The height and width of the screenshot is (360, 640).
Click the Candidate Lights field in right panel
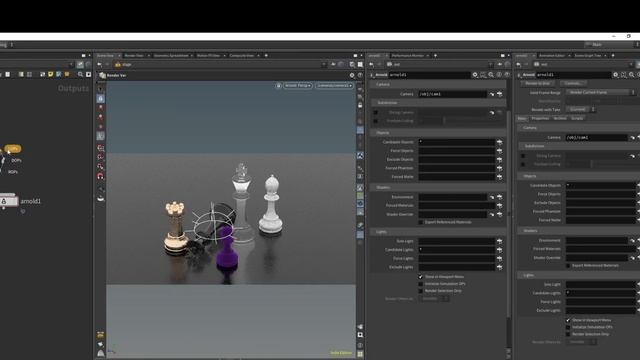coord(601,293)
